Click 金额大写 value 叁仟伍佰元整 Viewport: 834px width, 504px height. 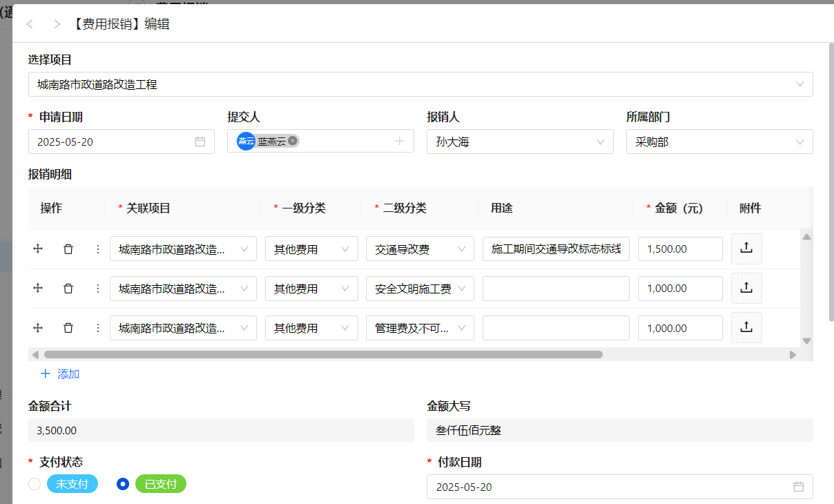[x=620, y=430]
